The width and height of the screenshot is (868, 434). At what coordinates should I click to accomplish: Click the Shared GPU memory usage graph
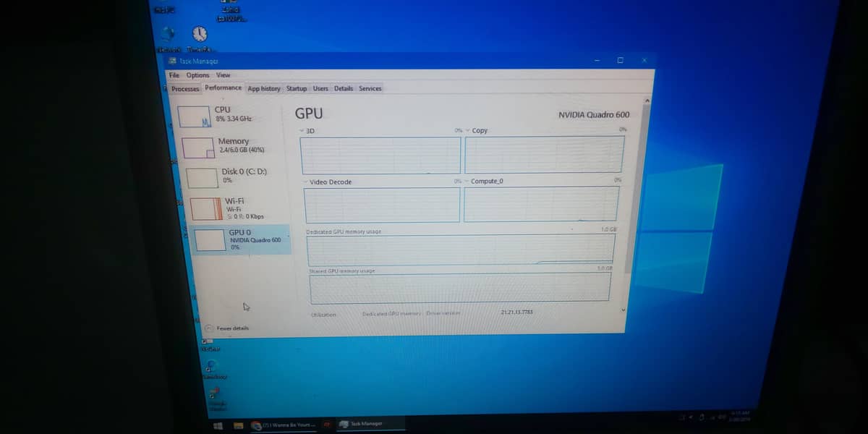click(x=460, y=288)
